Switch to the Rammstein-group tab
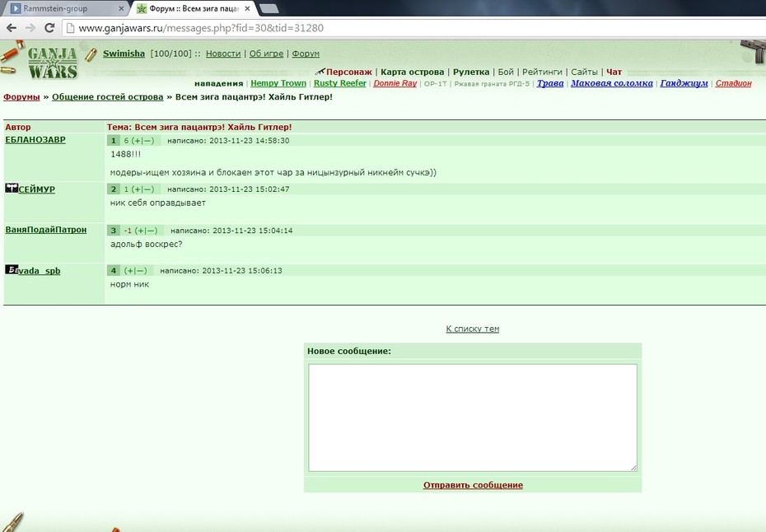The width and height of the screenshot is (766, 532). point(67,8)
